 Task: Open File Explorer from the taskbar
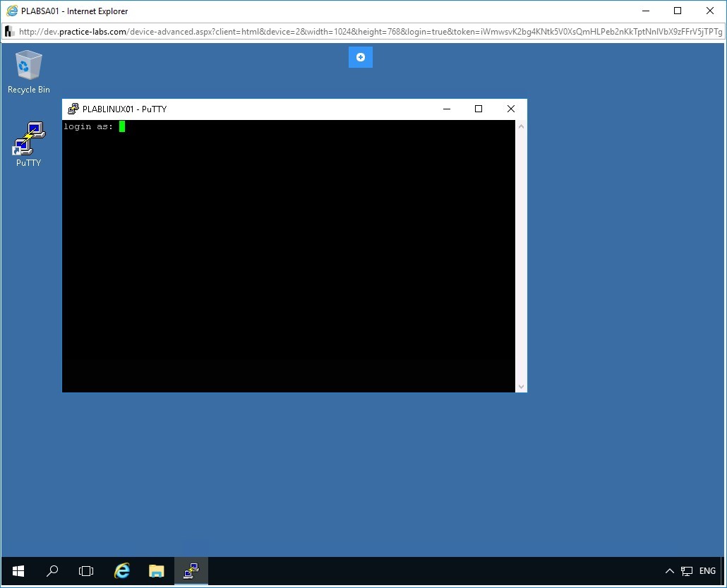[156, 571]
